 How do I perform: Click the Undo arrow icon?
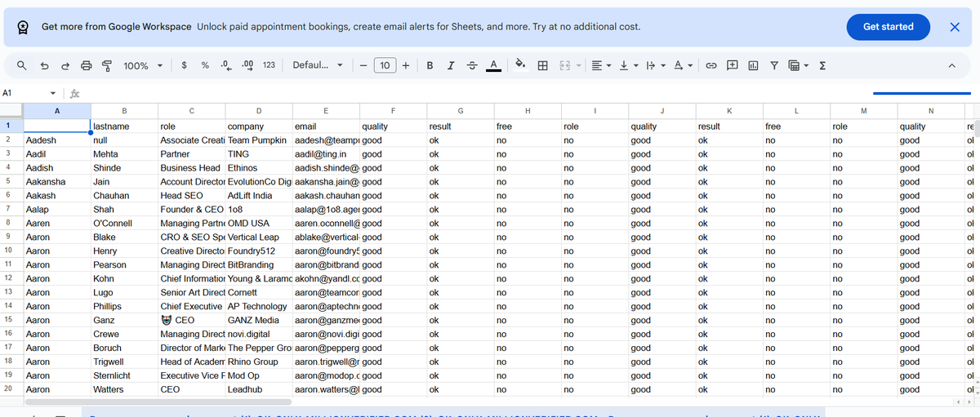pyautogui.click(x=44, y=65)
